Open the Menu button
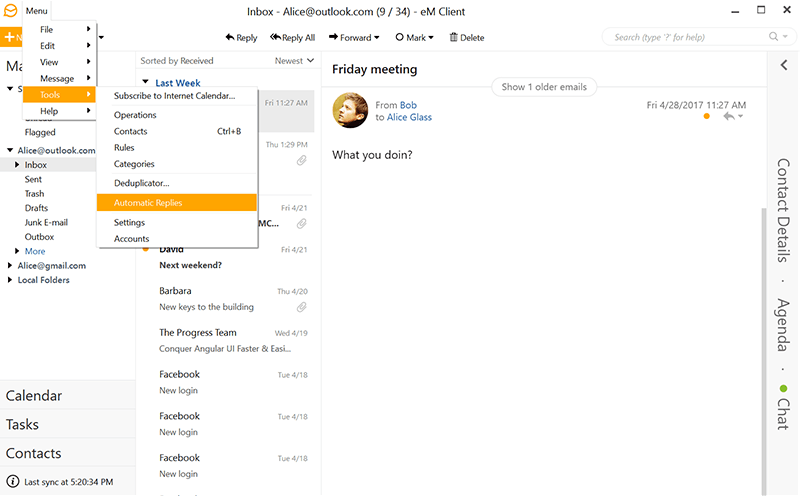This screenshot has width=800, height=496. tap(37, 11)
